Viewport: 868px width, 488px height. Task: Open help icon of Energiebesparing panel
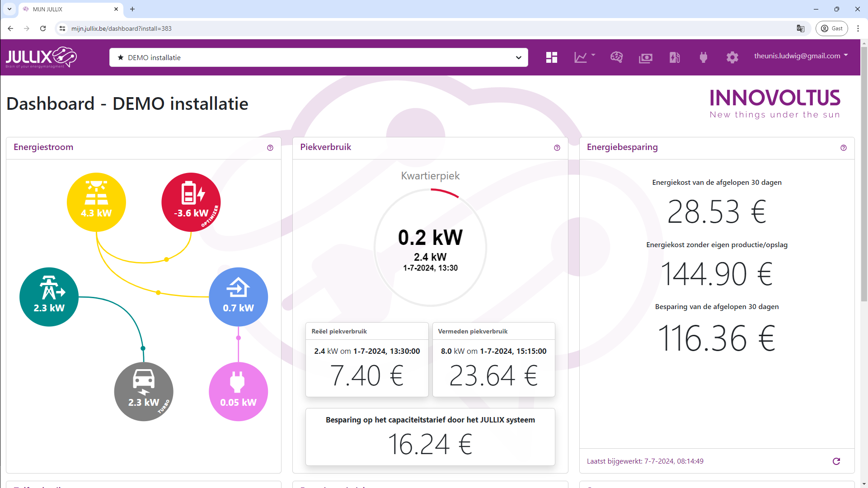pyautogui.click(x=844, y=148)
